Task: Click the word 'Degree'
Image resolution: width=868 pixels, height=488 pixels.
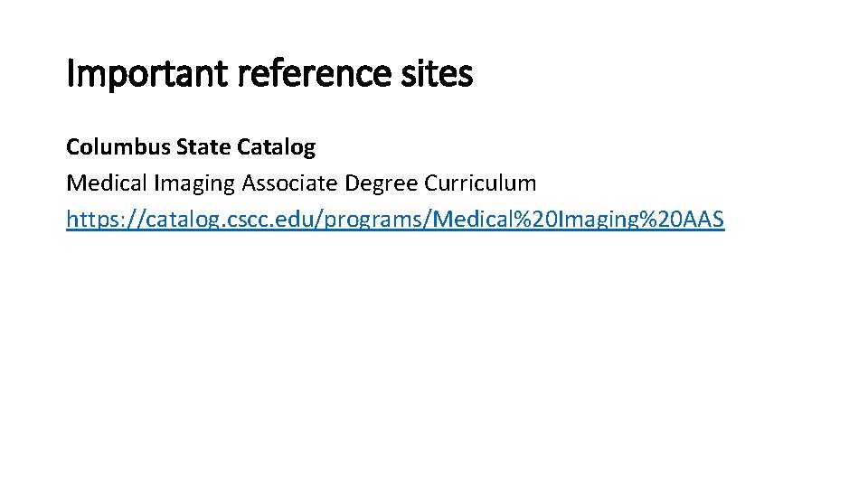Action: 382,183
